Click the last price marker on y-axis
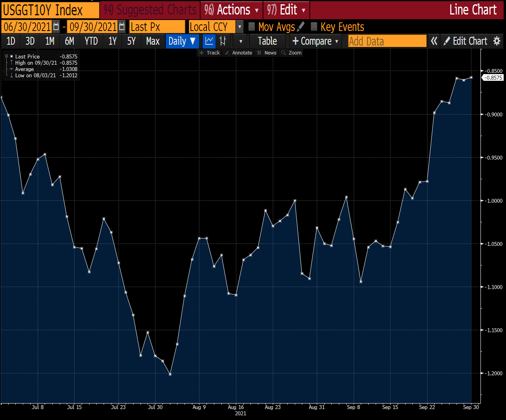The height and width of the screenshot is (420, 506). [x=493, y=78]
